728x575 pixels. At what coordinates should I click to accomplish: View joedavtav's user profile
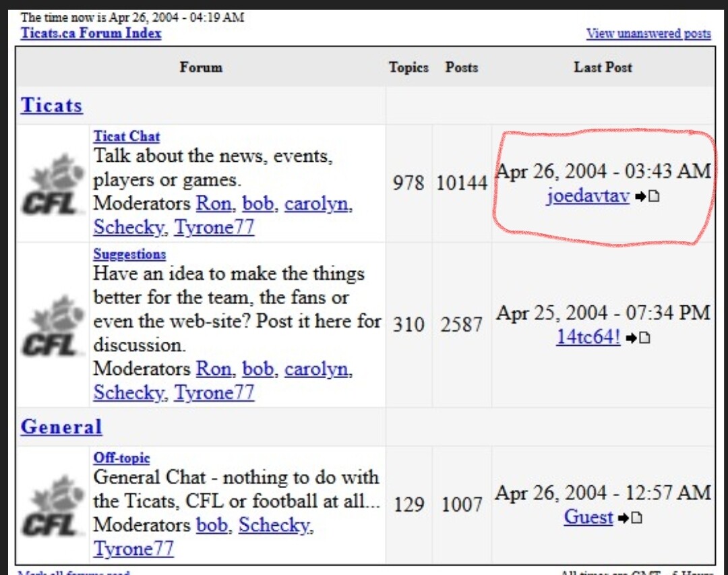click(x=587, y=197)
